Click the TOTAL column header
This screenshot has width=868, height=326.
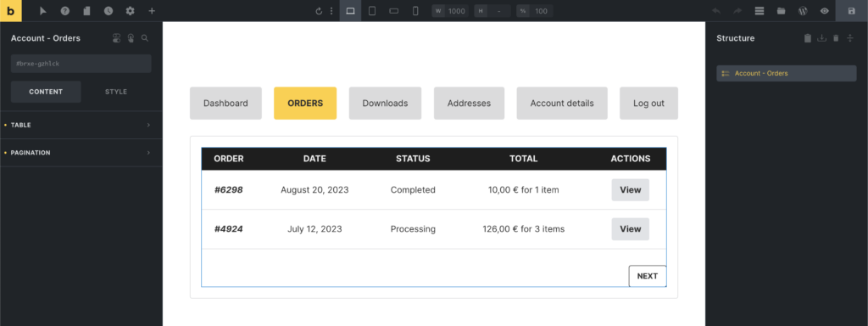524,159
